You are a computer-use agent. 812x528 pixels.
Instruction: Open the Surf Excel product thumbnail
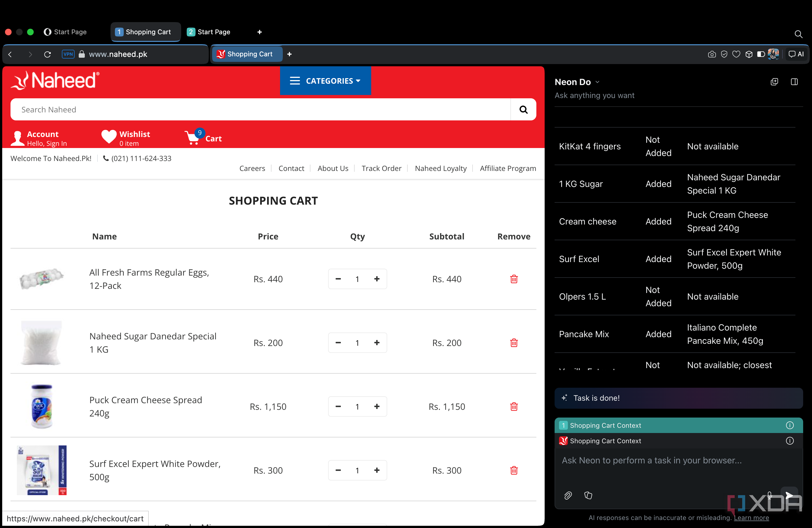click(x=42, y=470)
